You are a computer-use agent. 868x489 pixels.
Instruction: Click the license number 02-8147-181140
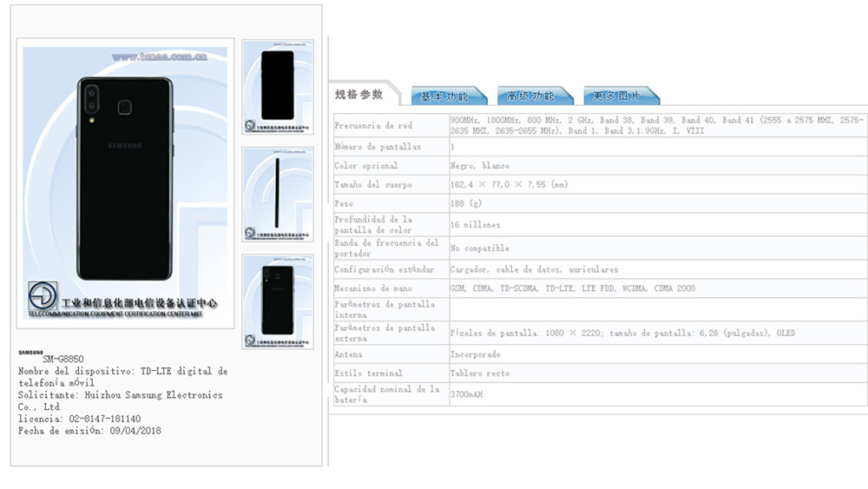105,419
